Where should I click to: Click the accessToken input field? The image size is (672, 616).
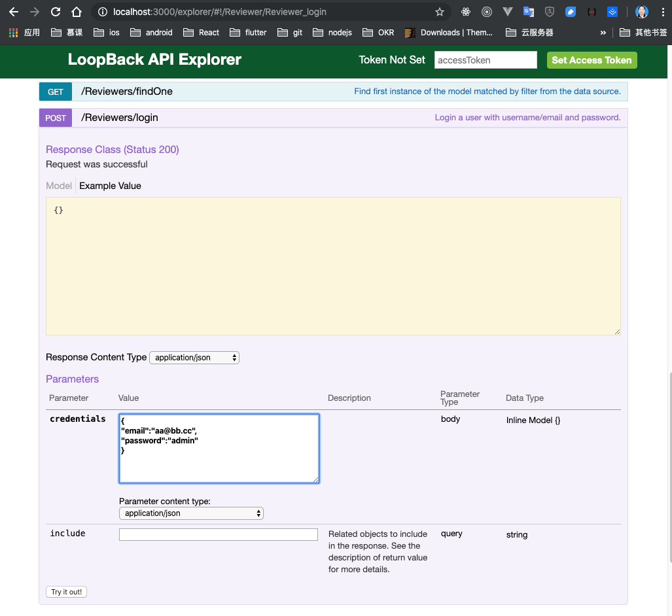click(x=486, y=60)
